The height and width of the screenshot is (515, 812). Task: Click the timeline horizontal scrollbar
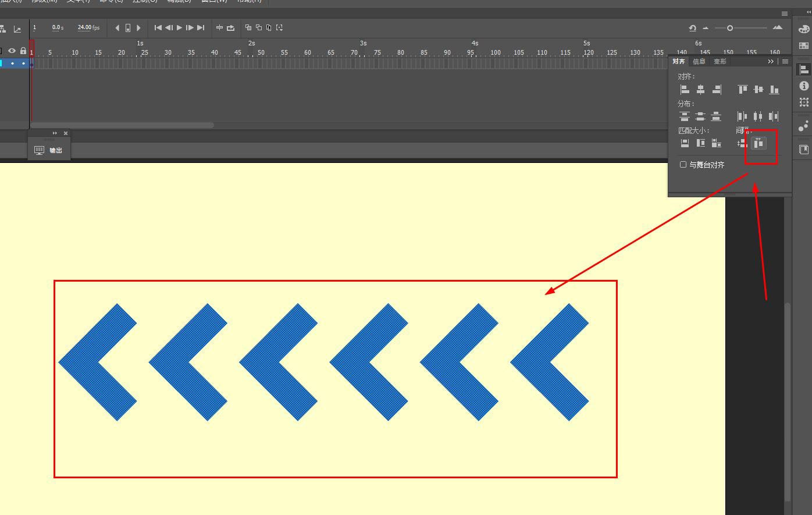pos(122,125)
